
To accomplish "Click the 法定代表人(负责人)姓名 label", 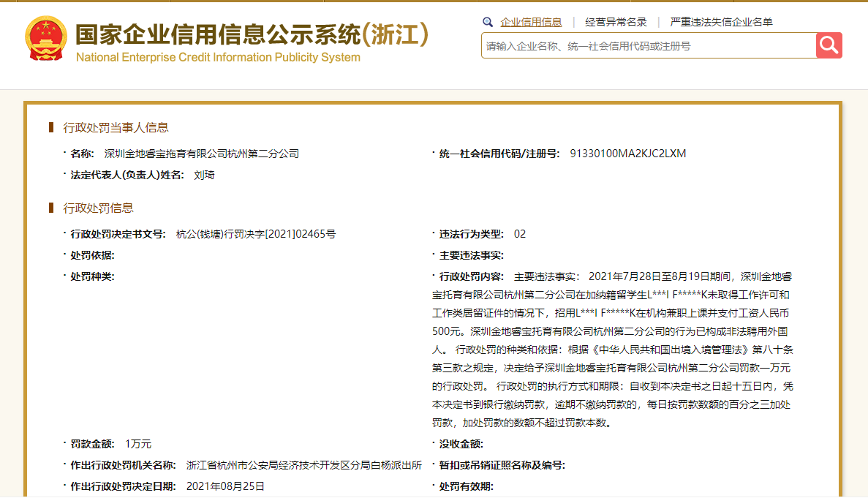I will (x=127, y=176).
